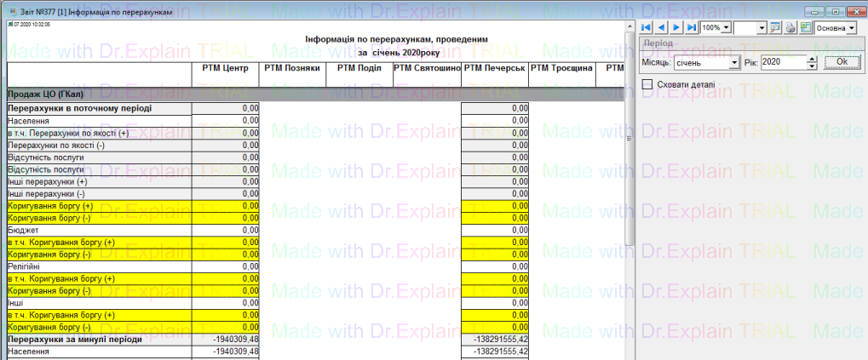The width and height of the screenshot is (868, 360).
Task: Jump to the last report page
Action: click(690, 28)
